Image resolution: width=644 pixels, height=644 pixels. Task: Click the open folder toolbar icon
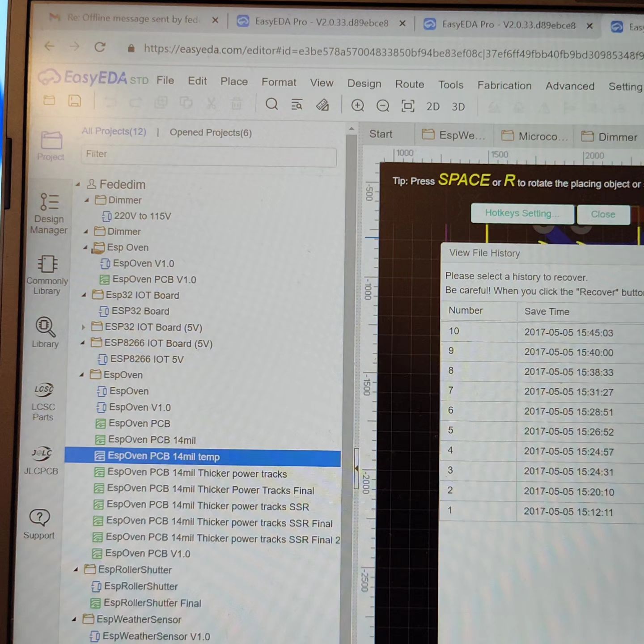pos(49,100)
